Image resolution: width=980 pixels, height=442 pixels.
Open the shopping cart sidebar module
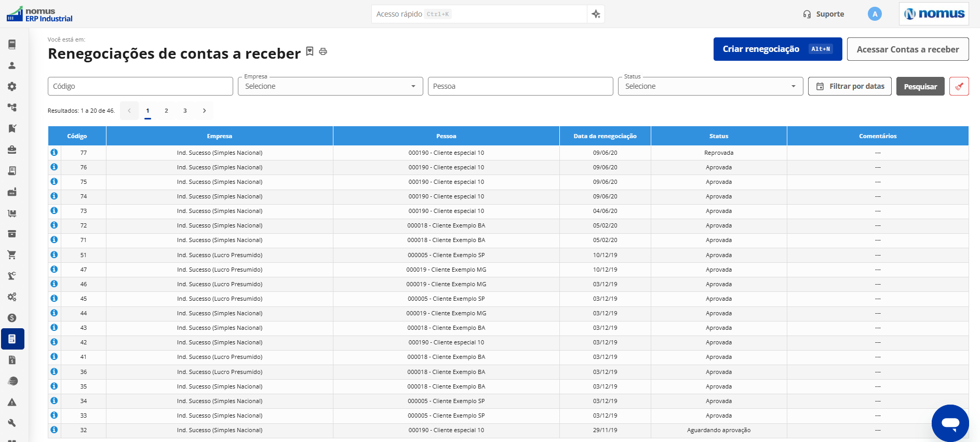12,255
